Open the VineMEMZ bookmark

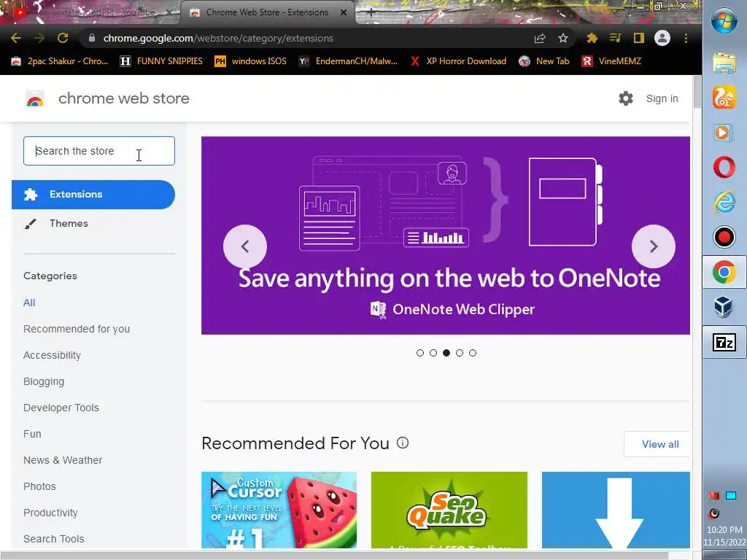(x=611, y=61)
